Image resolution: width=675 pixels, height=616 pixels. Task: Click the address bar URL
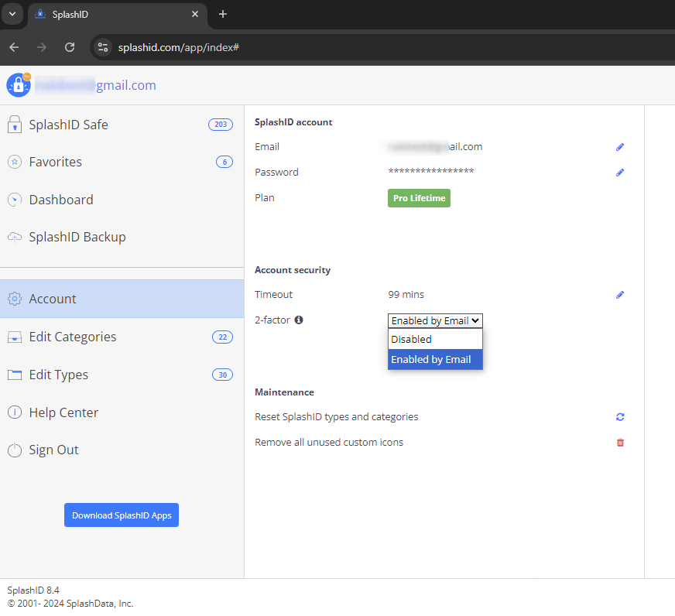[179, 47]
